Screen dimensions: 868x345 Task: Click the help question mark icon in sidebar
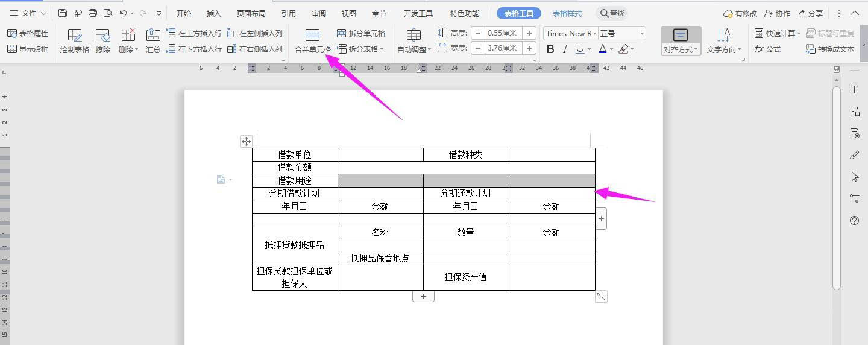pos(854,221)
